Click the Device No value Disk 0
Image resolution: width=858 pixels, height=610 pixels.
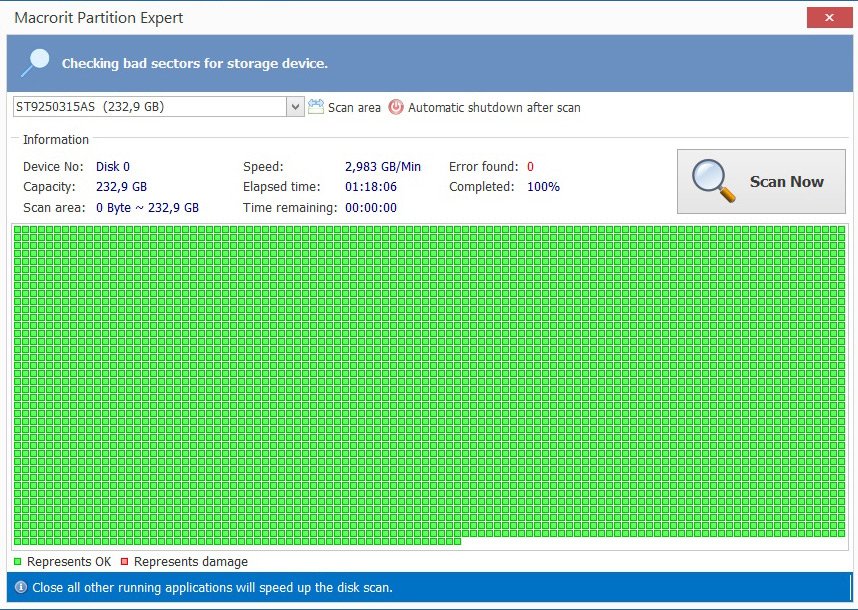click(113, 166)
